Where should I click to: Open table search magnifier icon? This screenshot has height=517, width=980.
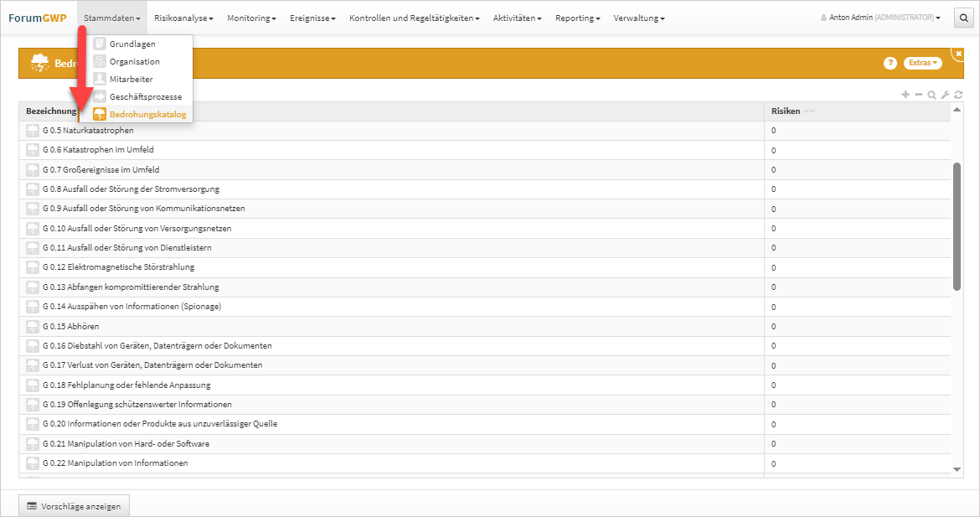(931, 95)
